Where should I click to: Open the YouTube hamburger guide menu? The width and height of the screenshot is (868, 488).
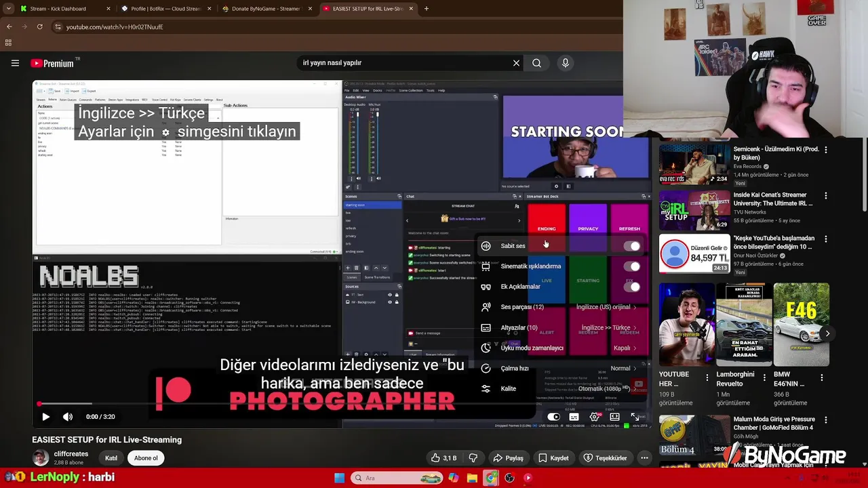click(x=15, y=63)
